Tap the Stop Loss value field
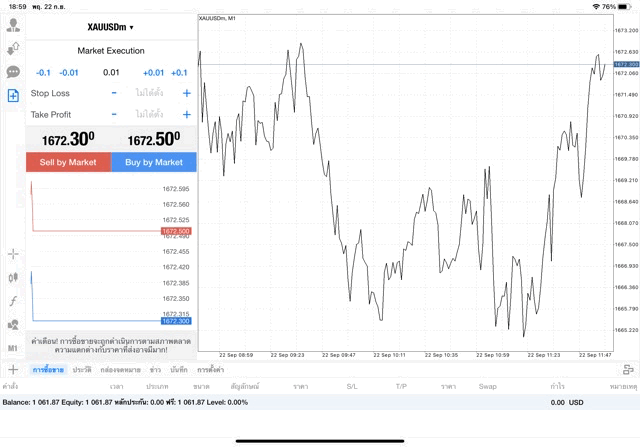The height and width of the screenshot is (447, 640). (x=150, y=93)
